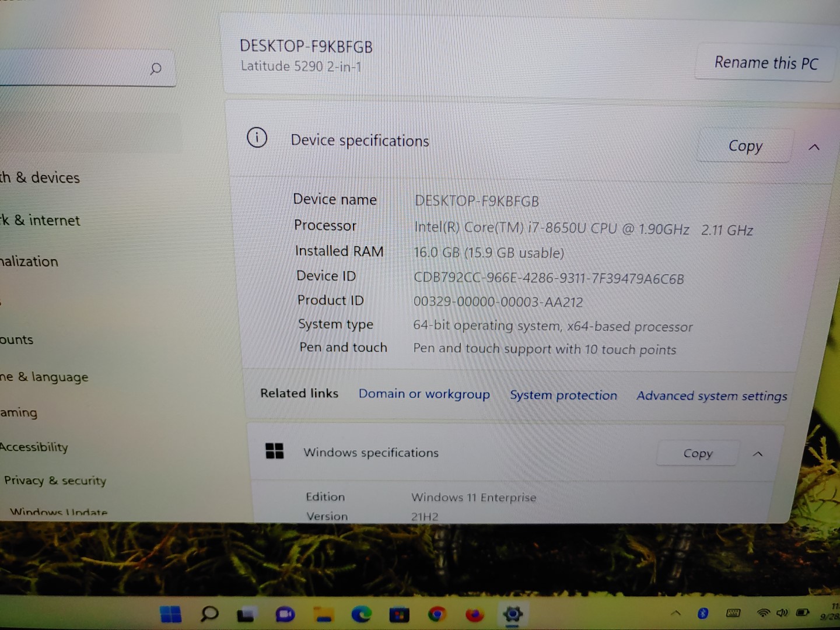Click System type 64-bit value

pos(553,325)
